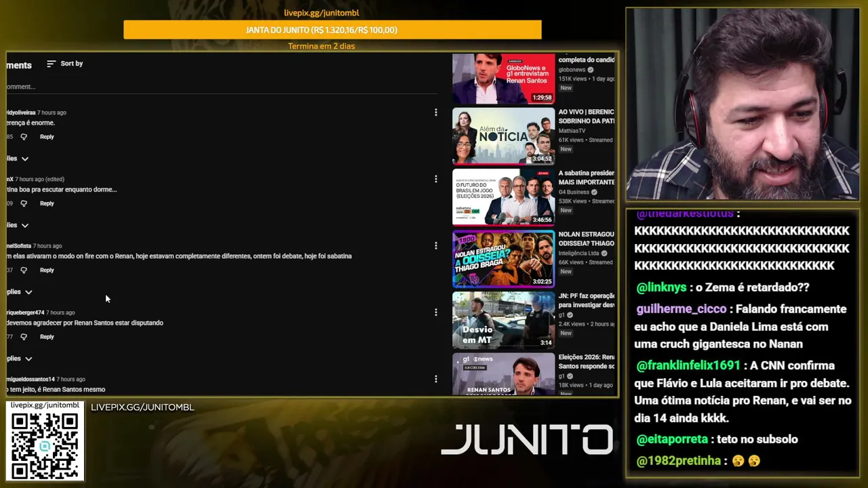
Task: Open the 'Nolan estragou a Odisseia' thumbnail
Action: click(503, 259)
